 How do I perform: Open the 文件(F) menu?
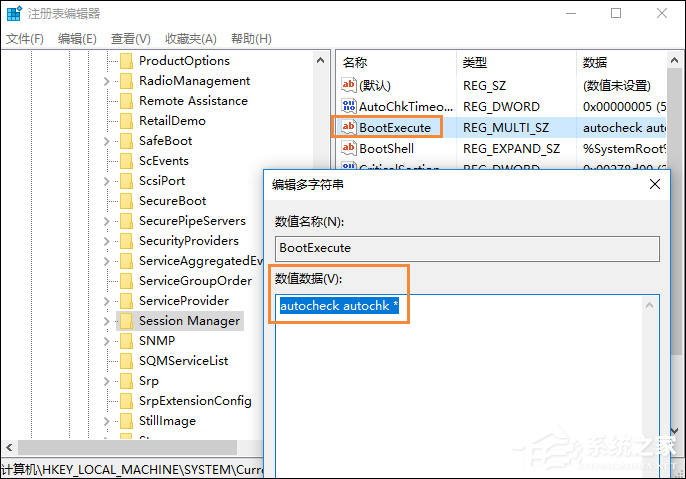pos(24,39)
